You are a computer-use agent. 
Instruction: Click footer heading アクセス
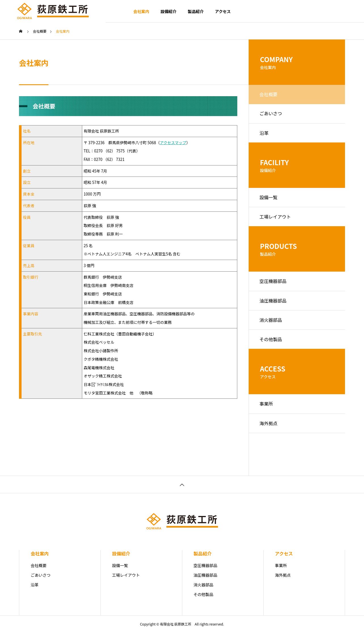284,554
